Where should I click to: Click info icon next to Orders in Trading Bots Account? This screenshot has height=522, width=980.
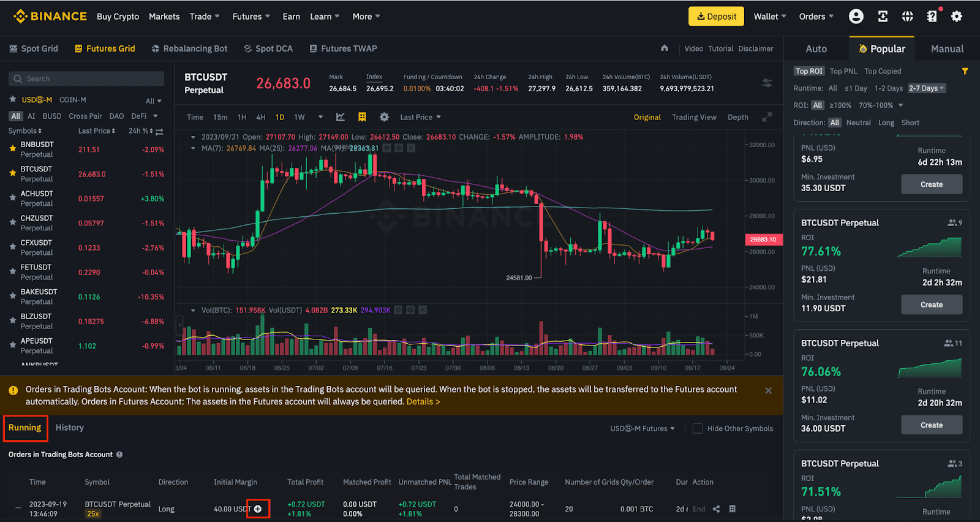(119, 455)
